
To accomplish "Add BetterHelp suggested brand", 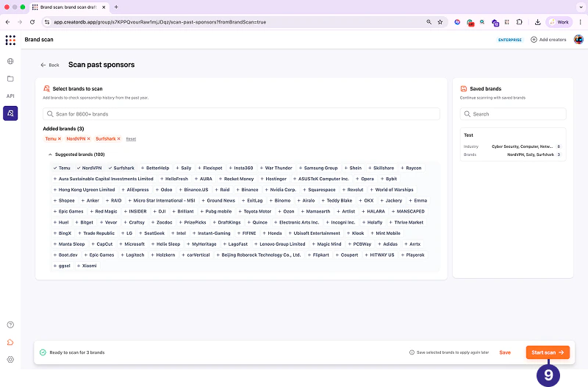I will tap(155, 168).
